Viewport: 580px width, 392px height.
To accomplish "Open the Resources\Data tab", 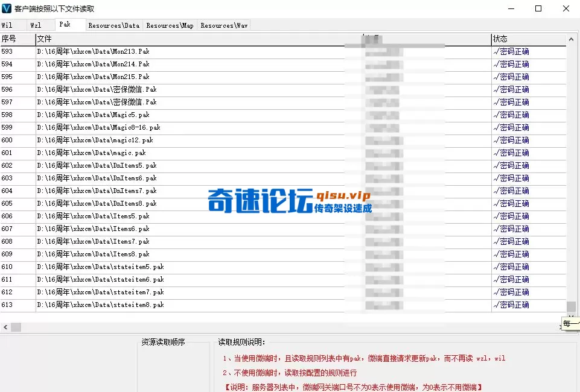I will 113,25.
